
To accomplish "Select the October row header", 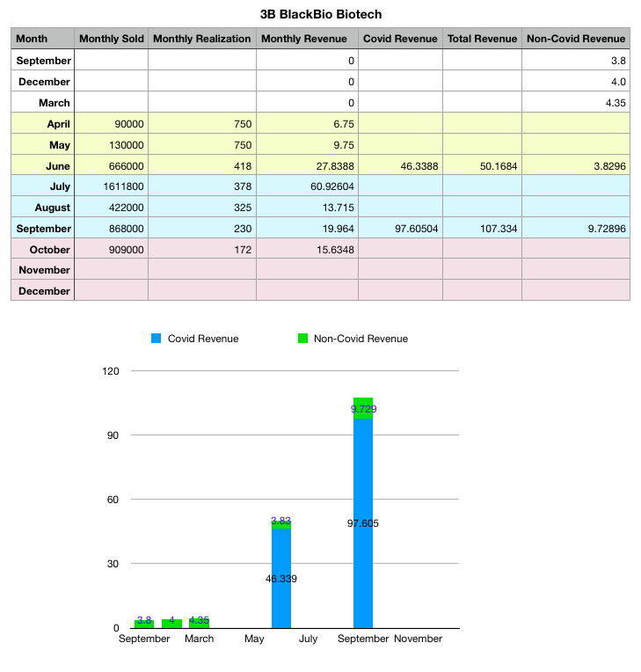I will pyautogui.click(x=42, y=249).
